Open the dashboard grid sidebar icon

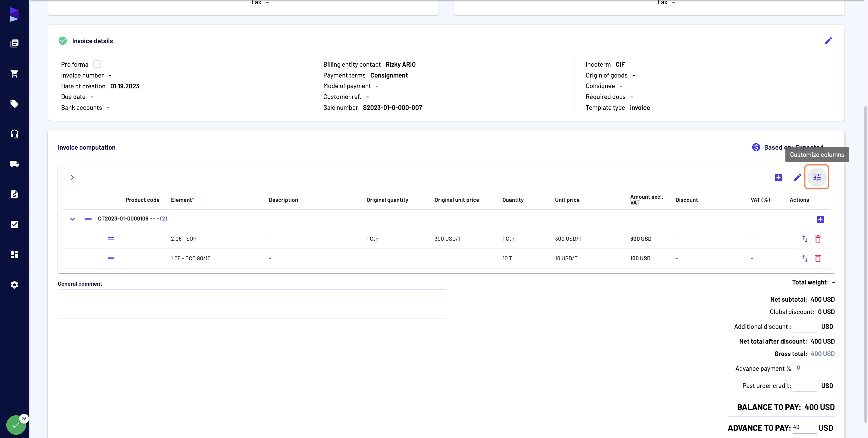14,255
